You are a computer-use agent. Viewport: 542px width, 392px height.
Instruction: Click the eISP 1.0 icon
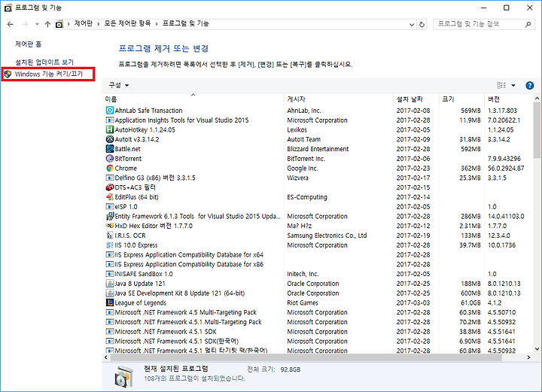click(x=110, y=207)
